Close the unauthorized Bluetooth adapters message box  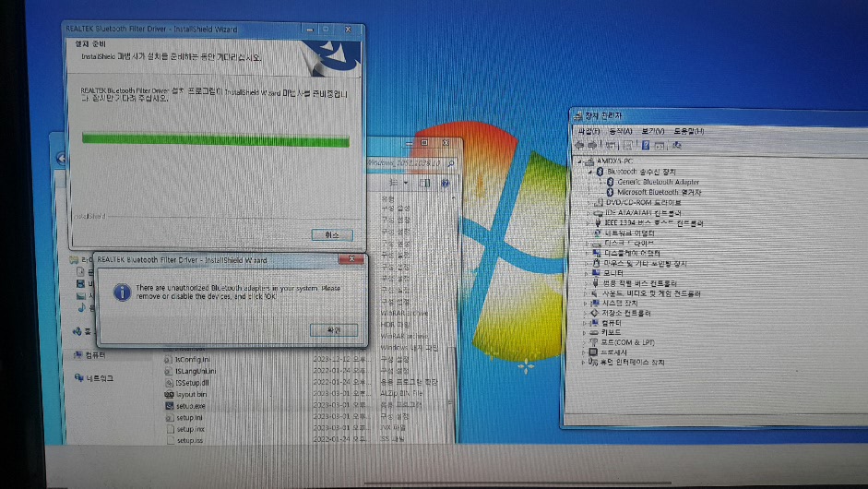click(x=351, y=259)
